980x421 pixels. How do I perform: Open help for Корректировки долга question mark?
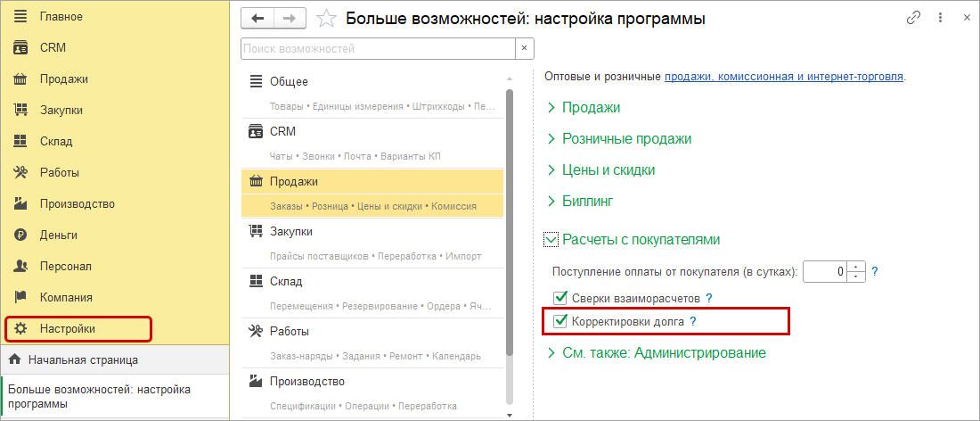click(x=693, y=321)
